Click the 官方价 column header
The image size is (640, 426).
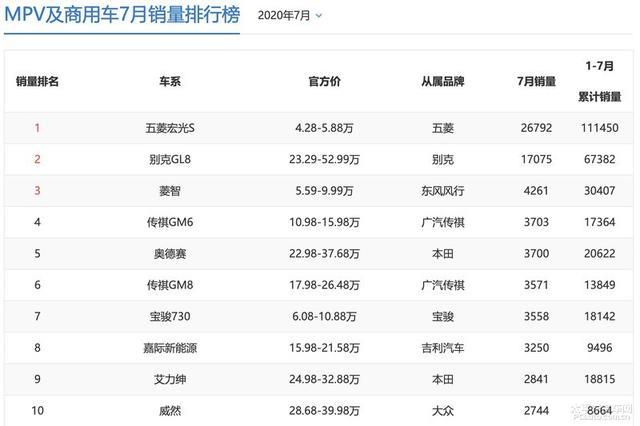point(324,81)
